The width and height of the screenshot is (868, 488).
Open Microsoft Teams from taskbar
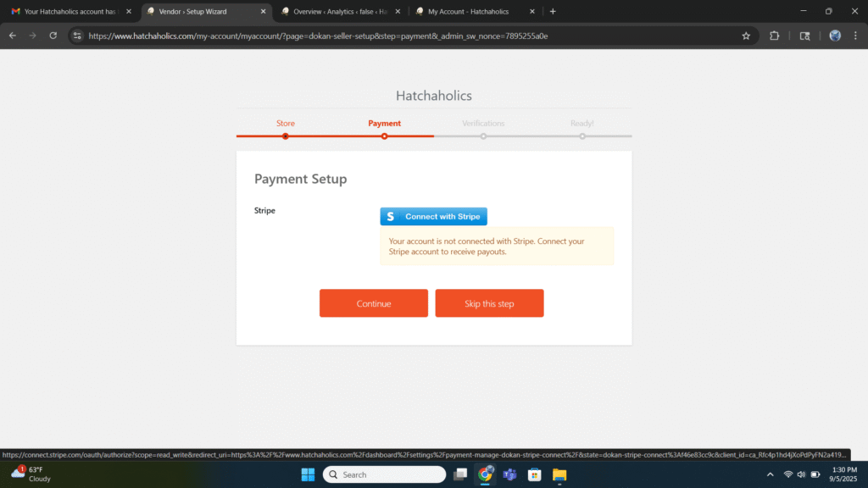[509, 474]
